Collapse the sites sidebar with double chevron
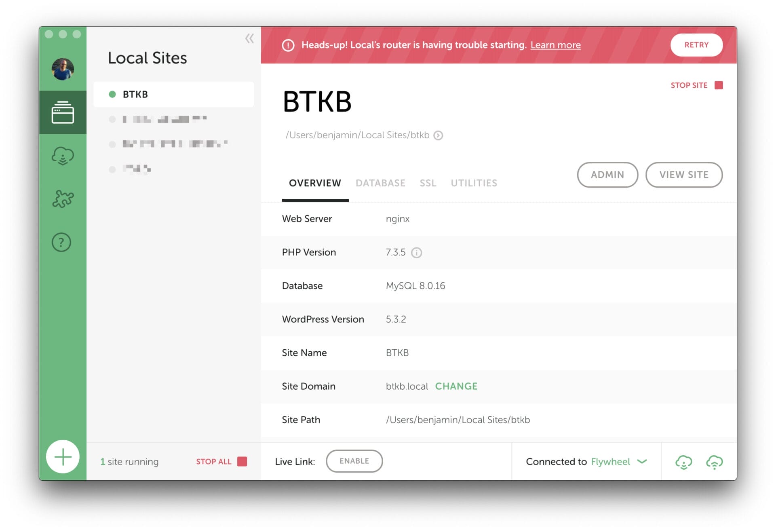This screenshot has width=776, height=532. 249,38
